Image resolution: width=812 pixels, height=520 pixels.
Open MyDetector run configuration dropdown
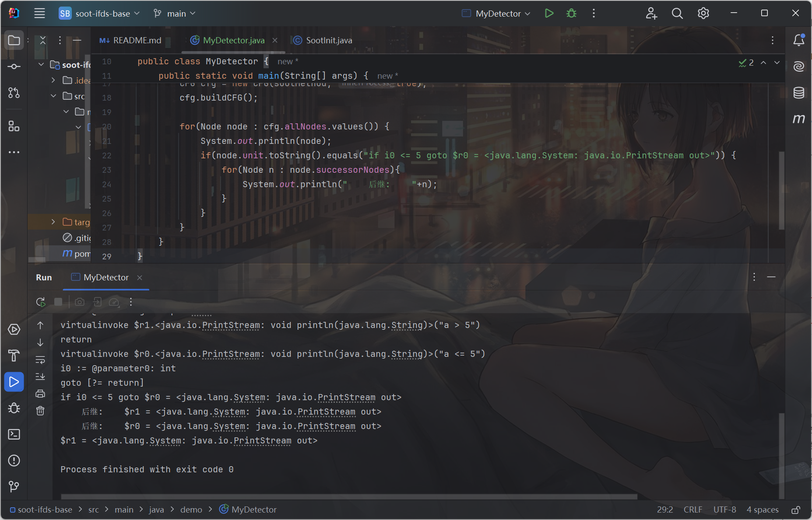tap(498, 14)
